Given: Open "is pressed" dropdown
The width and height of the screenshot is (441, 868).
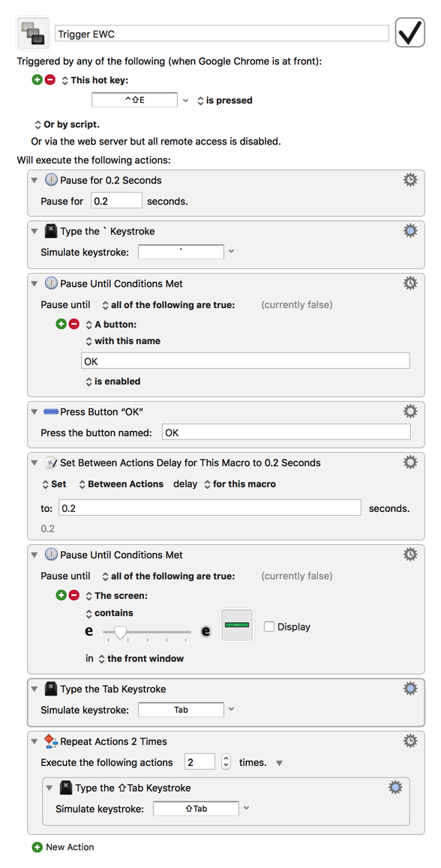Looking at the screenshot, I should 225,100.
